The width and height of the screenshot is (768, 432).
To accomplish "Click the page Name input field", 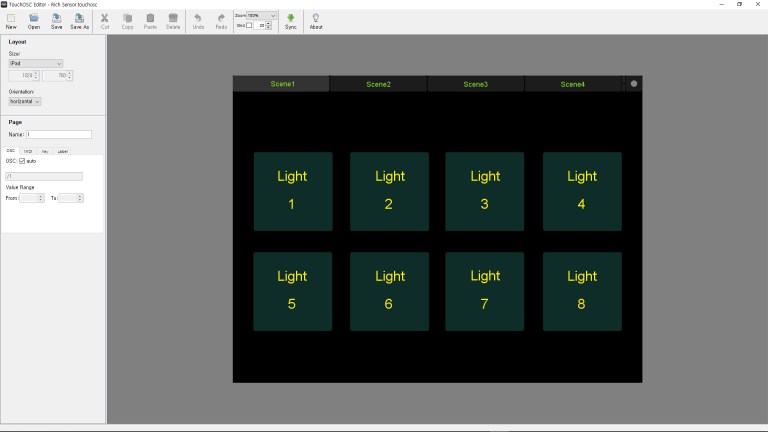I will [x=58, y=134].
